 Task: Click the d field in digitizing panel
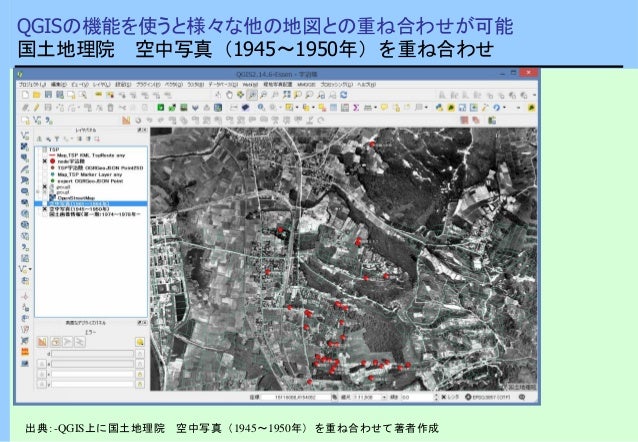tap(92, 354)
